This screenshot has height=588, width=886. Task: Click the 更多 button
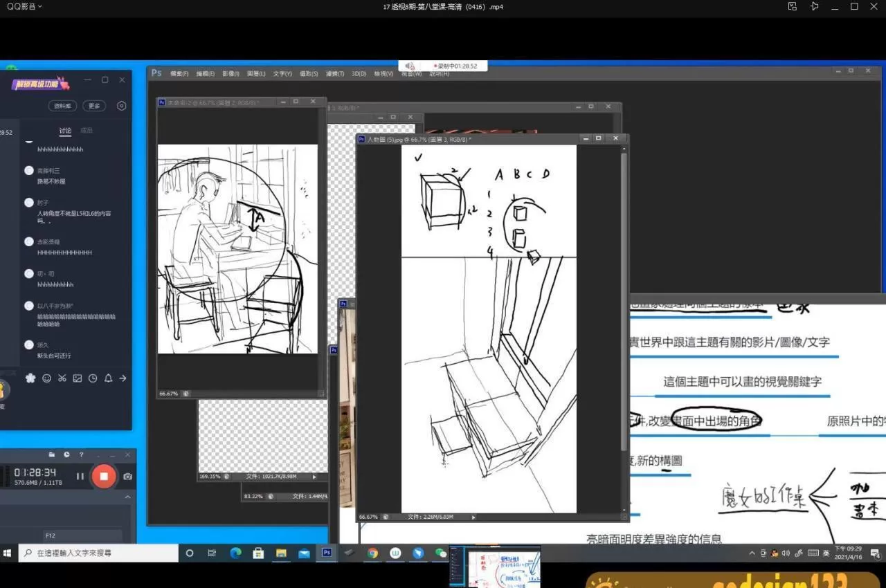[x=94, y=106]
